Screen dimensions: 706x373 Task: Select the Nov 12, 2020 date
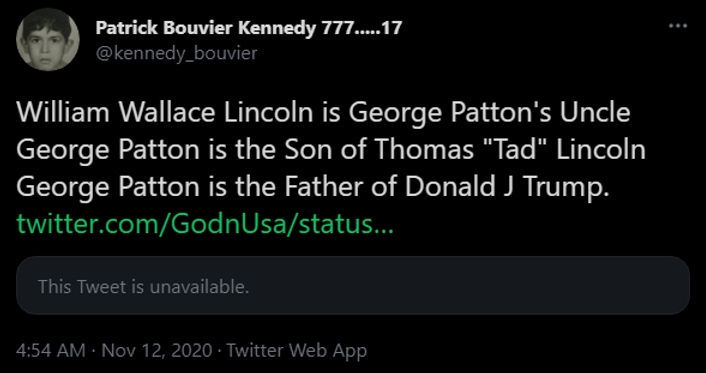(x=157, y=350)
